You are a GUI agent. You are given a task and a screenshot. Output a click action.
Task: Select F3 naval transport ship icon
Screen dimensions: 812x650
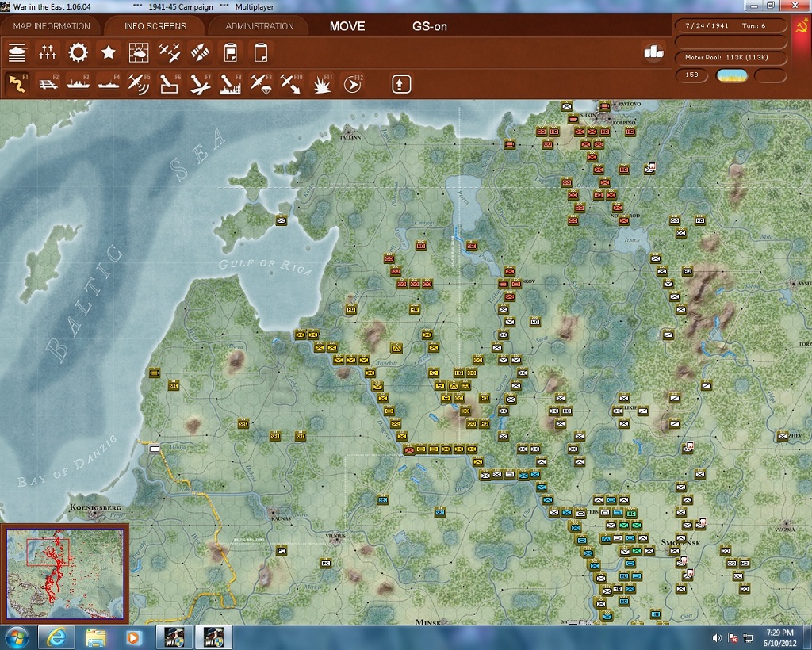click(x=79, y=84)
